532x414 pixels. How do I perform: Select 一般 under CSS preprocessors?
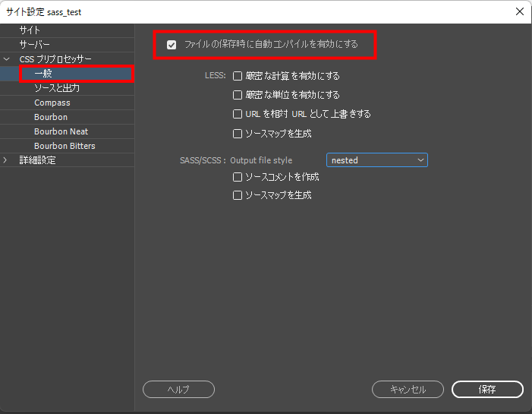click(x=43, y=74)
